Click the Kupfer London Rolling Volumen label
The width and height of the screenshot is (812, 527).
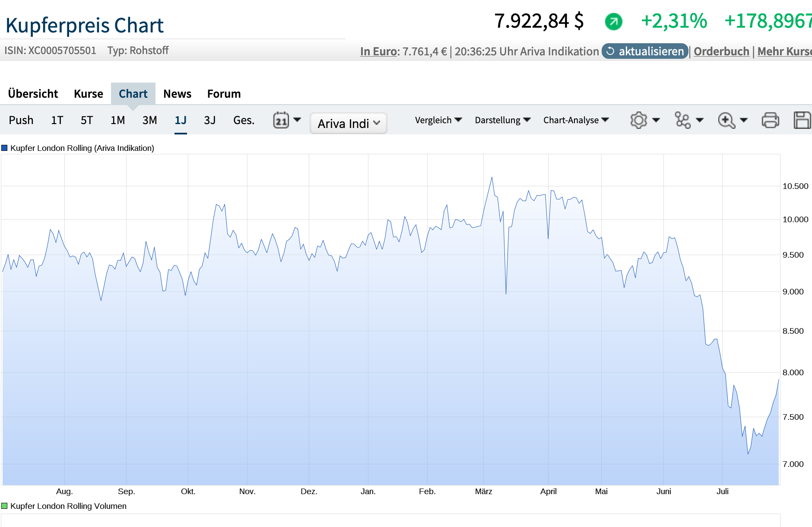click(x=68, y=506)
